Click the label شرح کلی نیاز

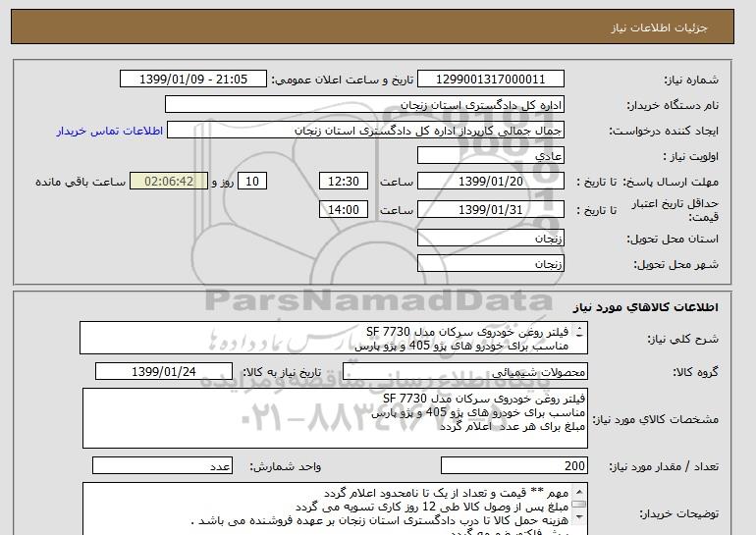tap(682, 339)
